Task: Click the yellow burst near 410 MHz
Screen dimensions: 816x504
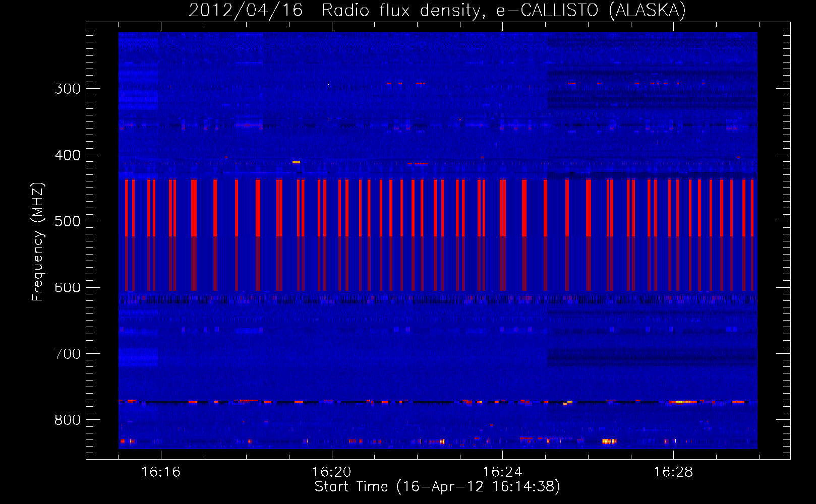Action: tap(296, 162)
